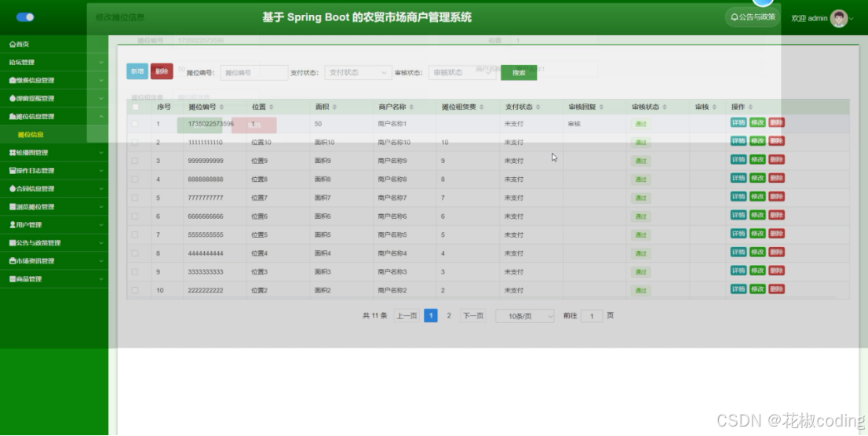
Task: Tick the select-all checkbox in table header
Action: tap(135, 107)
